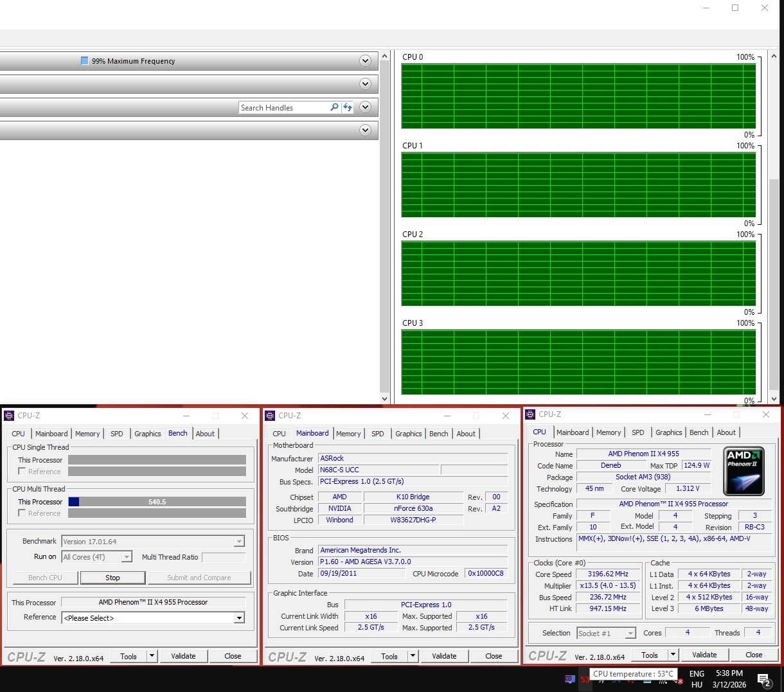
Task: Click the BIOS Date value 09/19/2011
Action: pyautogui.click(x=362, y=573)
